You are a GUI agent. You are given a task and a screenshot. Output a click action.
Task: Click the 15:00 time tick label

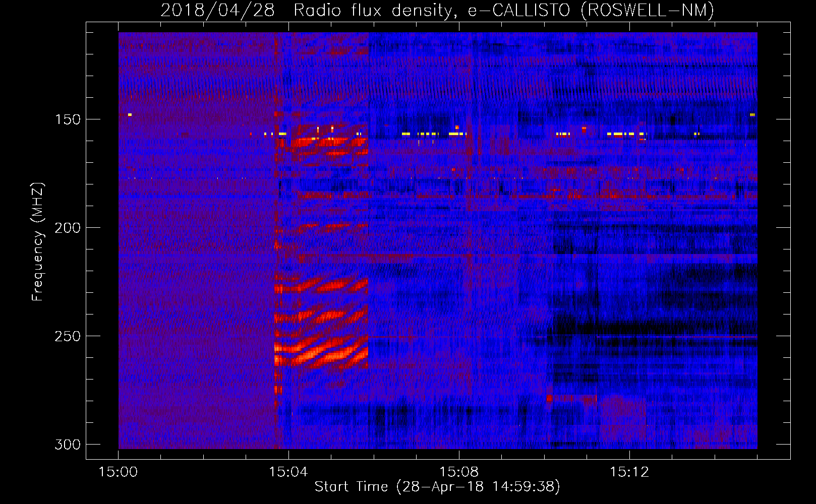coord(118,472)
